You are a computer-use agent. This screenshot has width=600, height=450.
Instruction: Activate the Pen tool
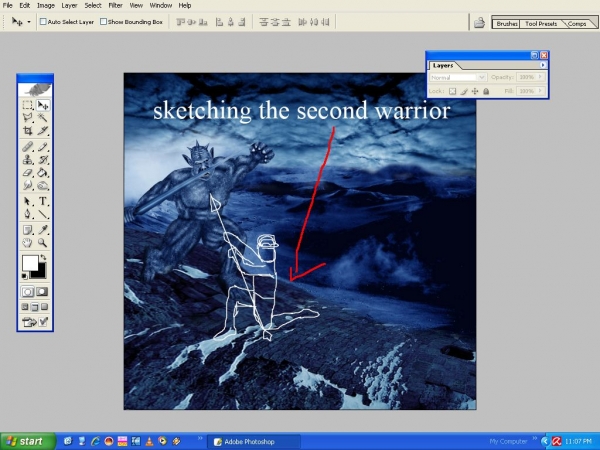click(x=27, y=214)
